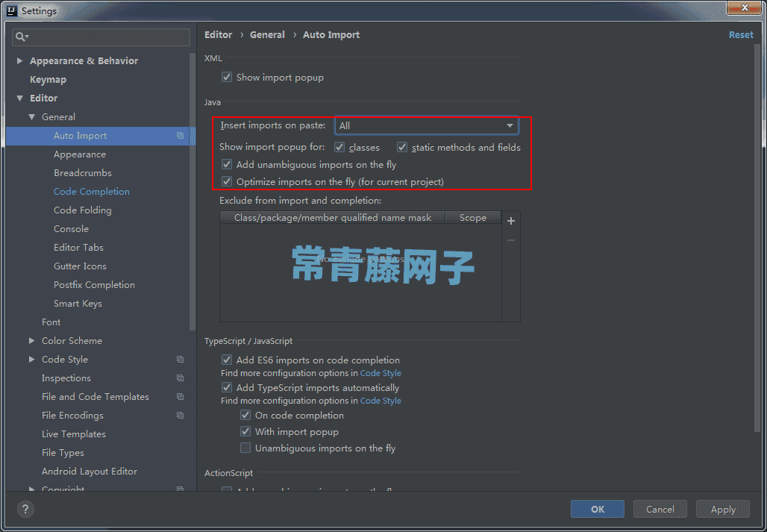Viewport: 767px width, 532px height.
Task: Click the Apply button
Action: pyautogui.click(x=723, y=509)
